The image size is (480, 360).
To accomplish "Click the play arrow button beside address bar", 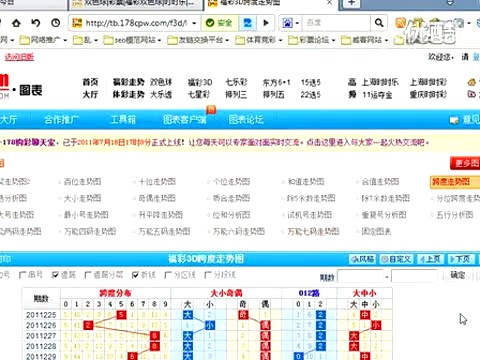I will tap(266, 23).
